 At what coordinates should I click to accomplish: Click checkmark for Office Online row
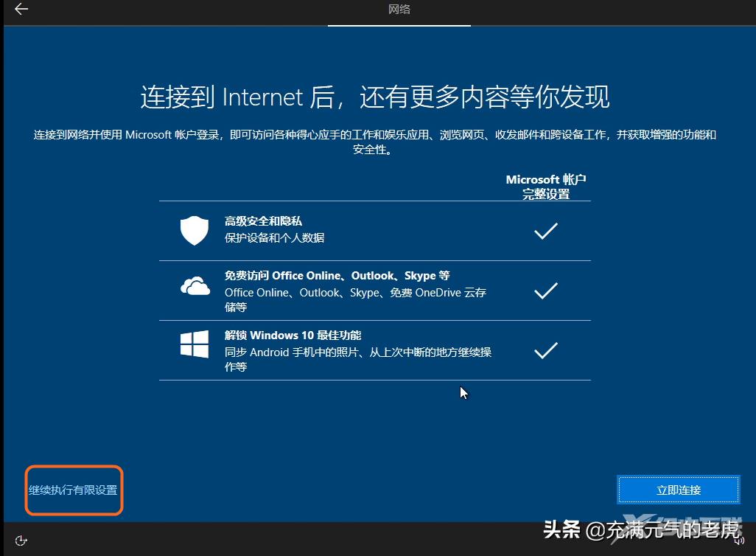pos(546,291)
